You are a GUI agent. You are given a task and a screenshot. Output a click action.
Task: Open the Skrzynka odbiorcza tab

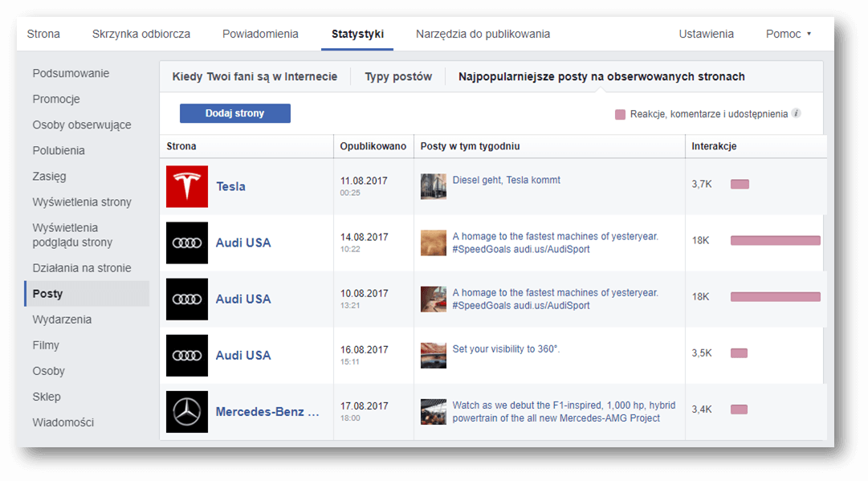(141, 34)
